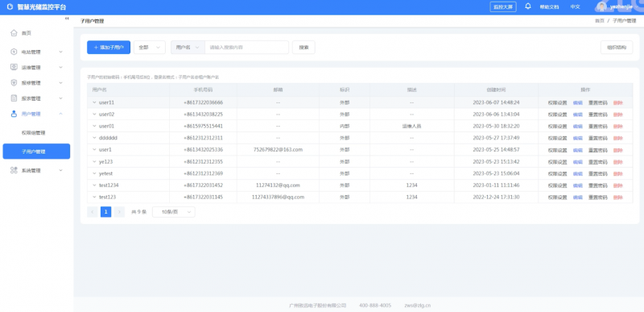This screenshot has height=312, width=644.
Task: Expand the test1234 row chevron
Action: [94, 185]
